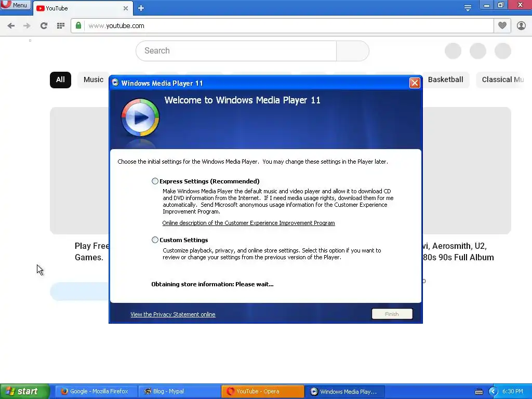This screenshot has height=399, width=532.
Task: Switch to Google - Mozilla Firefox taskbar item
Action: click(x=96, y=391)
